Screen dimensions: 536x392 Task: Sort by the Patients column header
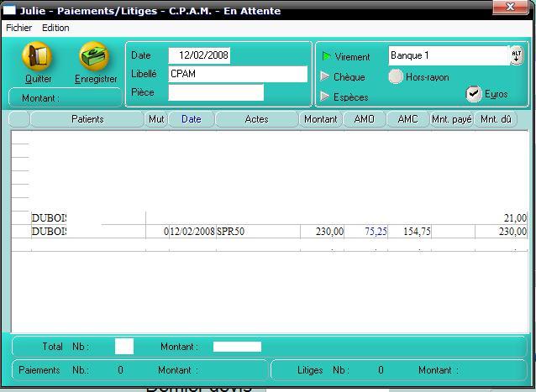[87, 119]
